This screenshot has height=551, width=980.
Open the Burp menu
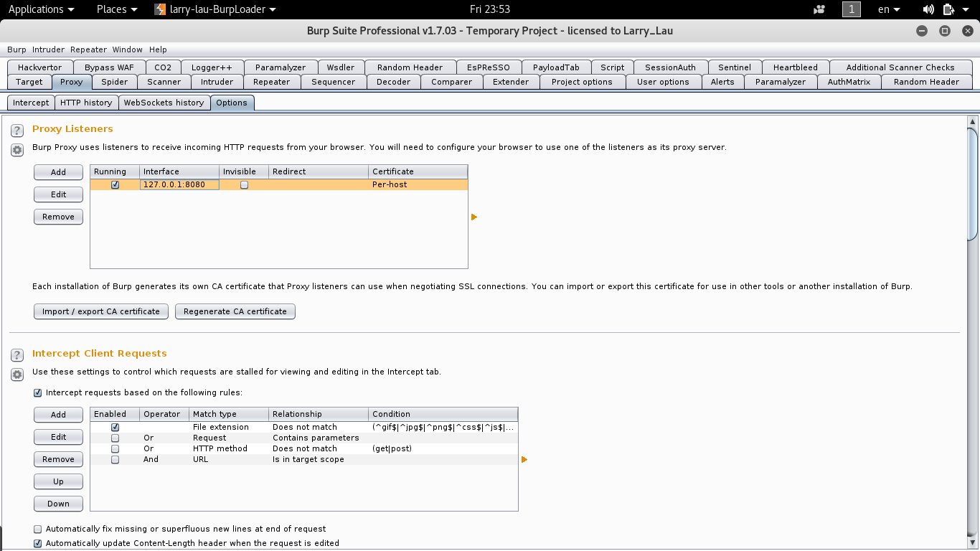(17, 50)
